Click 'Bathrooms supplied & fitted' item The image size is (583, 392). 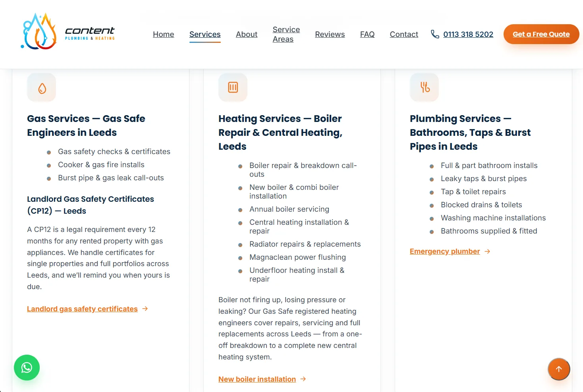coord(489,231)
